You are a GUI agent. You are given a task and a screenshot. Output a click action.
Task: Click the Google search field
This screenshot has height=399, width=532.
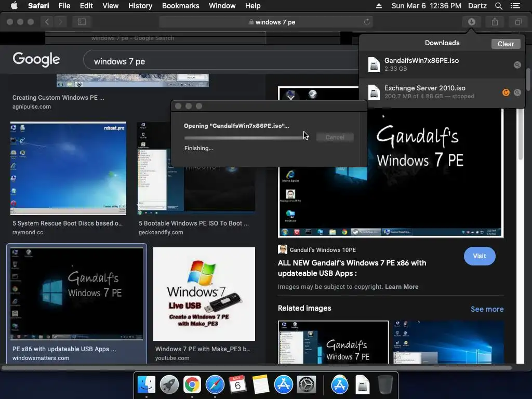220,61
